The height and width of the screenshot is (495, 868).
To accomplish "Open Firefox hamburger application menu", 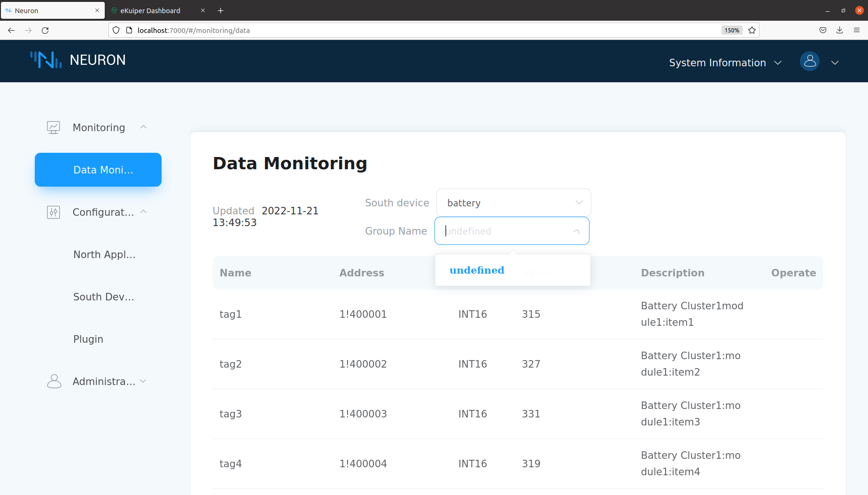I will [x=857, y=30].
